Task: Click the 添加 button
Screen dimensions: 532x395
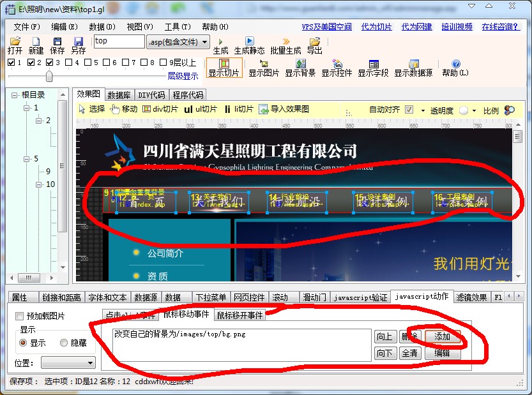Action: (x=443, y=337)
